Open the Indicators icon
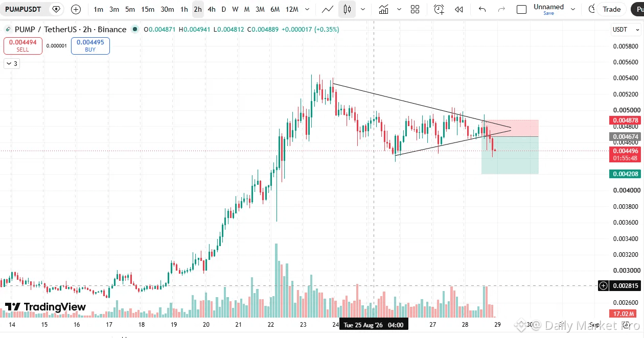The image size is (644, 338). [x=384, y=9]
